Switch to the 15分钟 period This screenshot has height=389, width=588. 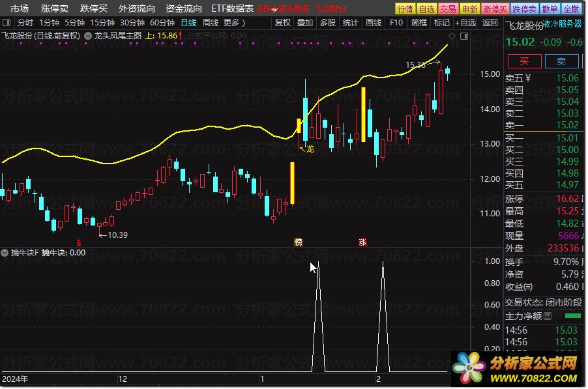102,23
